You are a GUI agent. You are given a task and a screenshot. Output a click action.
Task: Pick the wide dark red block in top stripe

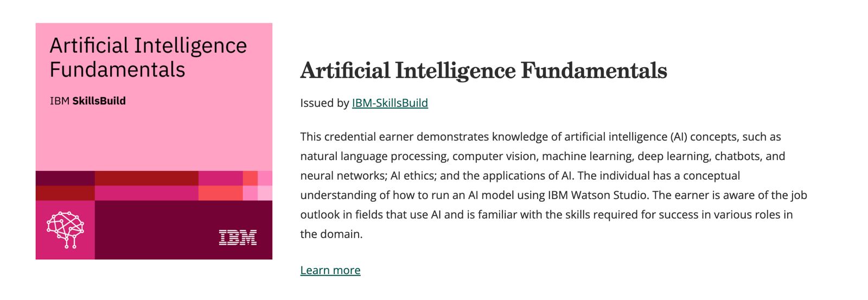pos(146,178)
